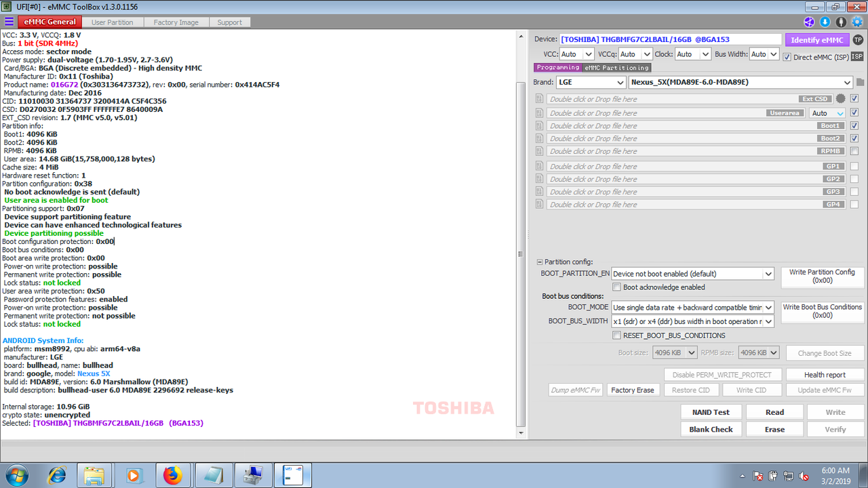
Task: Click the USB connector icon
Action: pos(842,22)
